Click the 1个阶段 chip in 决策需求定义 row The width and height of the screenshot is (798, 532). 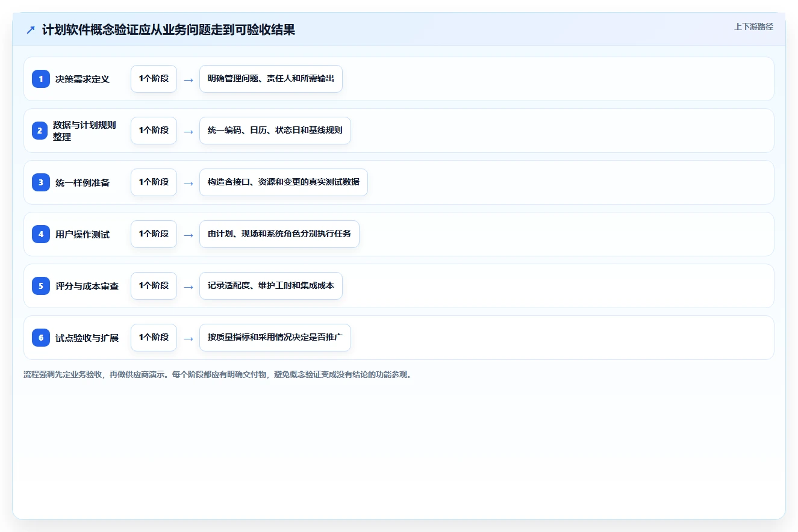coord(154,79)
